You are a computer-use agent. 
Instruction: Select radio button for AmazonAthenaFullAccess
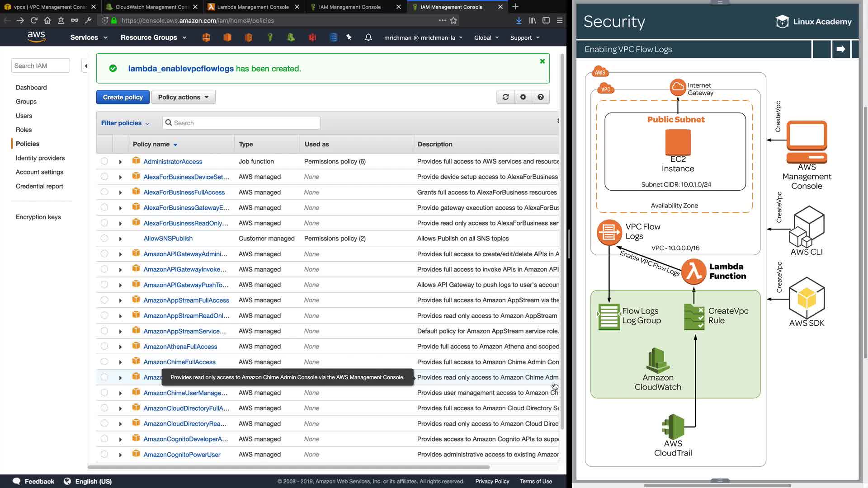[104, 347]
